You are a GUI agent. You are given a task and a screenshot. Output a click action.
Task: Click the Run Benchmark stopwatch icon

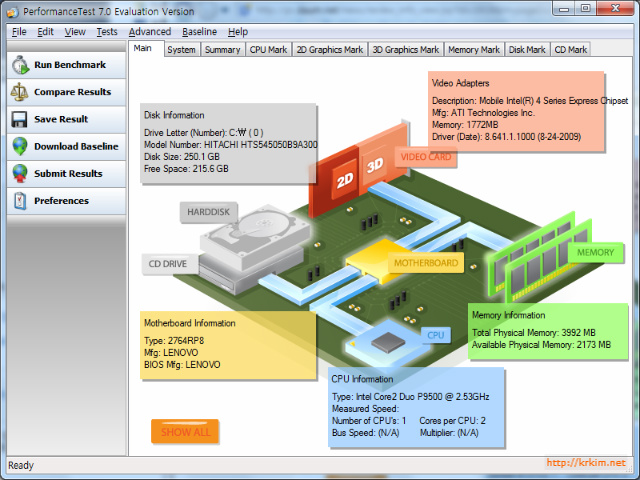(20, 65)
